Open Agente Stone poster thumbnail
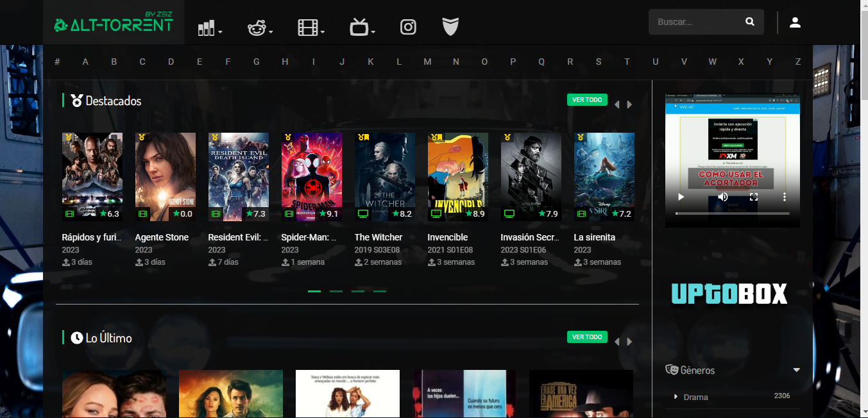This screenshot has height=418, width=868. [166, 177]
